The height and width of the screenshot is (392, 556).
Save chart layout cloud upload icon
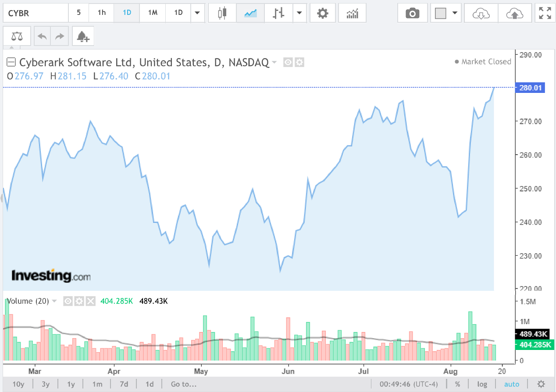coord(515,13)
